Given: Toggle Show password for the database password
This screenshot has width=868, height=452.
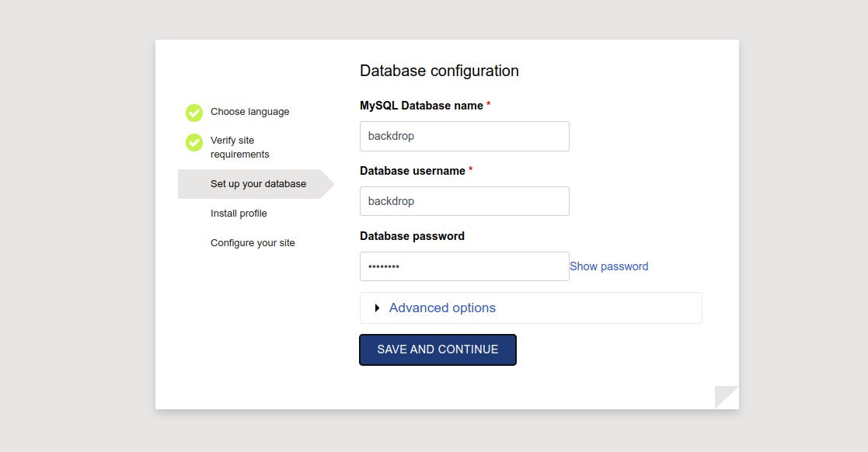Looking at the screenshot, I should tap(608, 266).
